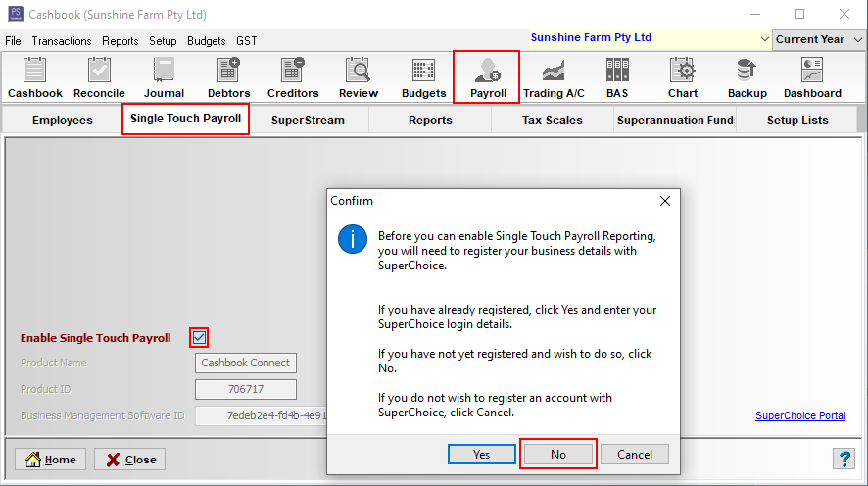
Task: Switch to the Superannuation Fund tab
Action: pyautogui.click(x=675, y=121)
